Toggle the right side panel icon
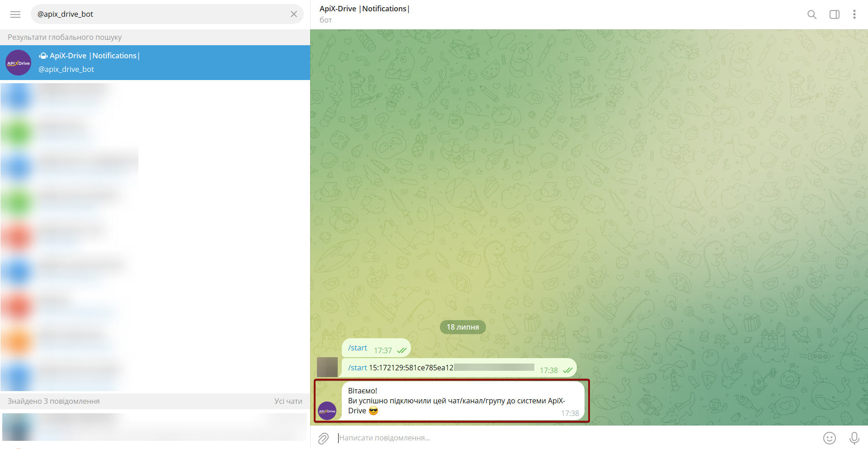The height and width of the screenshot is (449, 868). [835, 14]
